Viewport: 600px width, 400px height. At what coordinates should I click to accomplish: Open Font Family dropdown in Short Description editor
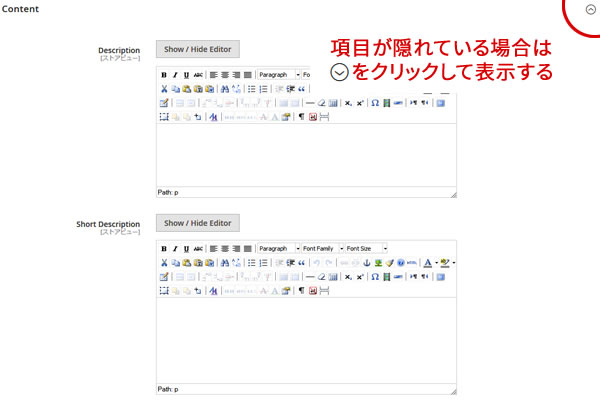pos(322,248)
